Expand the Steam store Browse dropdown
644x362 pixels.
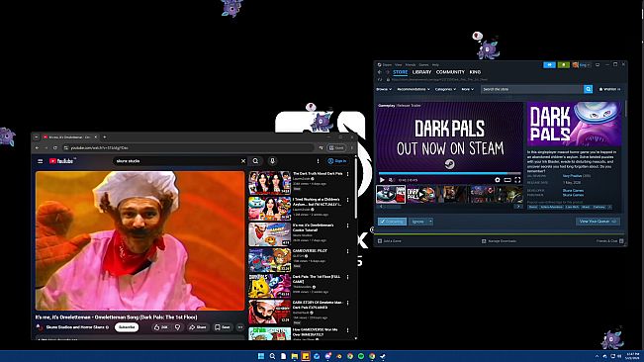[384, 89]
